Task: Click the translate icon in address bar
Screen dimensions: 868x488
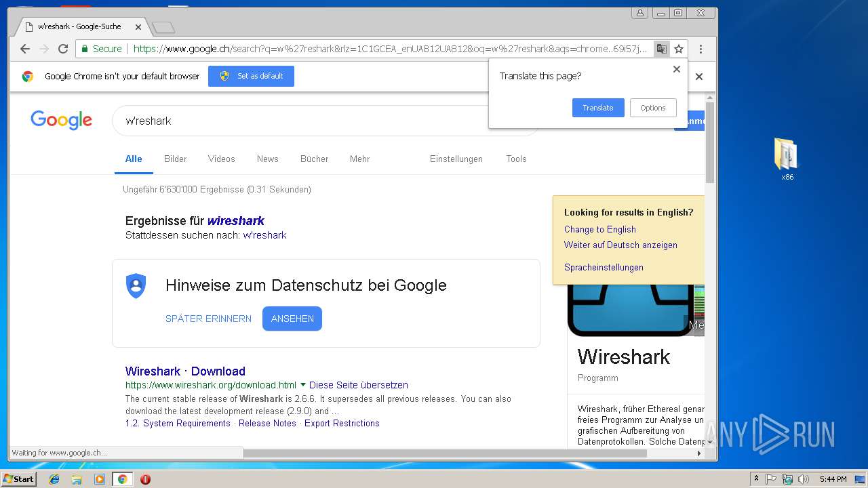Action: [661, 49]
